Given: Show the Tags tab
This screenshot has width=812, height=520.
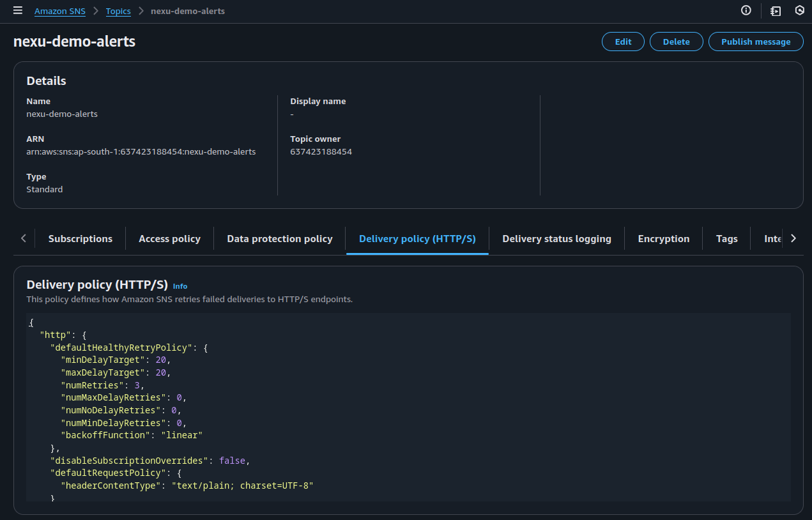Looking at the screenshot, I should tap(726, 239).
